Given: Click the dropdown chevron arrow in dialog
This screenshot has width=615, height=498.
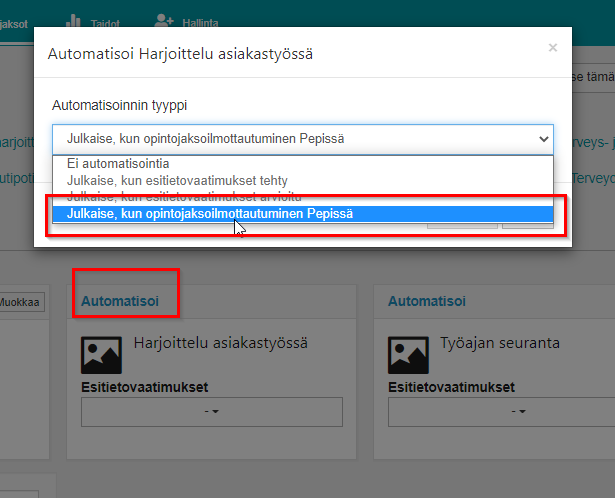Looking at the screenshot, I should pos(543,139).
